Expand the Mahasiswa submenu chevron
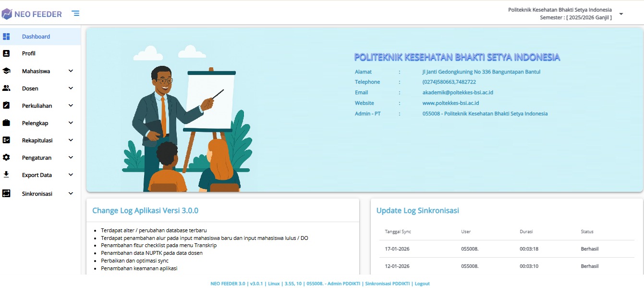The height and width of the screenshot is (288, 644). (x=71, y=71)
